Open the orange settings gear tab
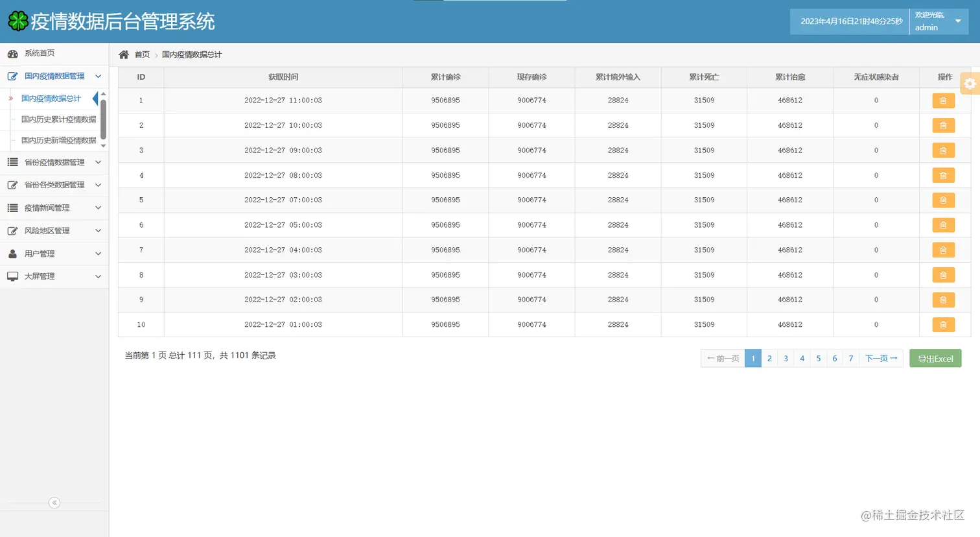This screenshot has width=980, height=537. 970,84
